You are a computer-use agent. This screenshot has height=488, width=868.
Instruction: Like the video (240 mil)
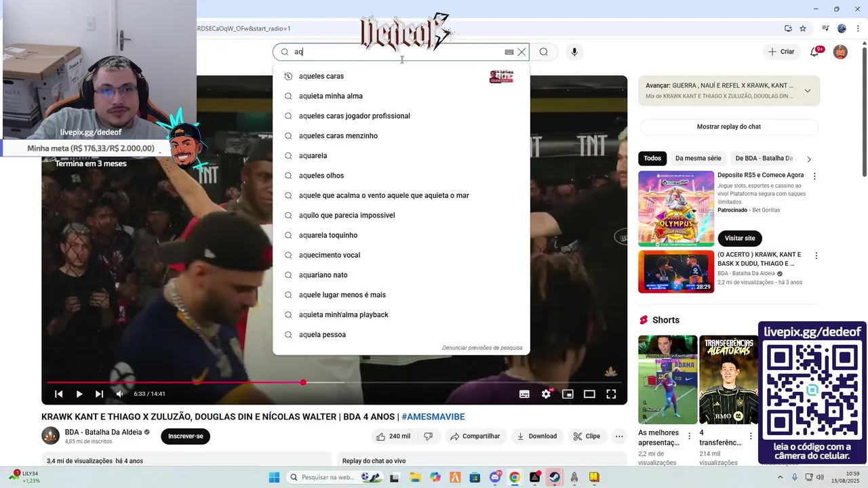point(393,436)
